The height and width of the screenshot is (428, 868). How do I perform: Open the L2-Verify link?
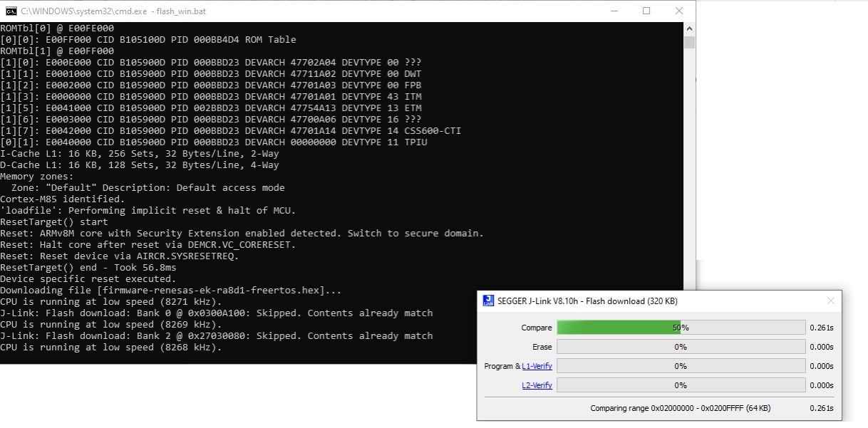click(x=537, y=385)
